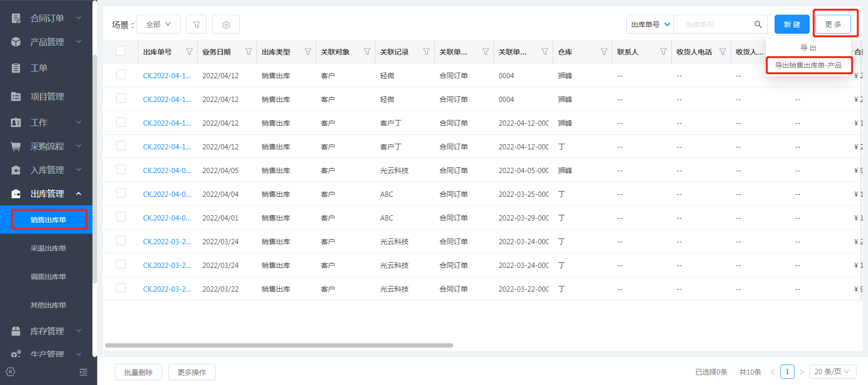Open the 场景 全部 dropdown
Image resolution: width=868 pixels, height=385 pixels.
click(158, 25)
